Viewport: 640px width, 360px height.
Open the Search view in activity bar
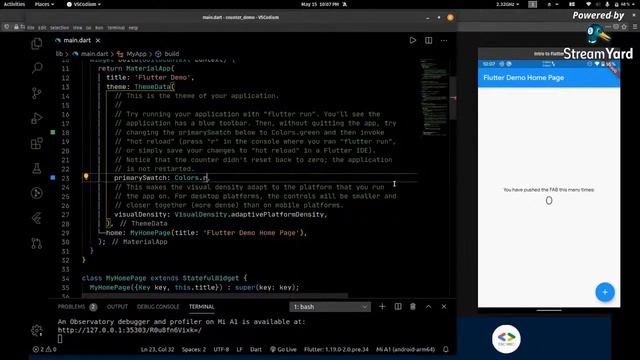(x=37, y=68)
